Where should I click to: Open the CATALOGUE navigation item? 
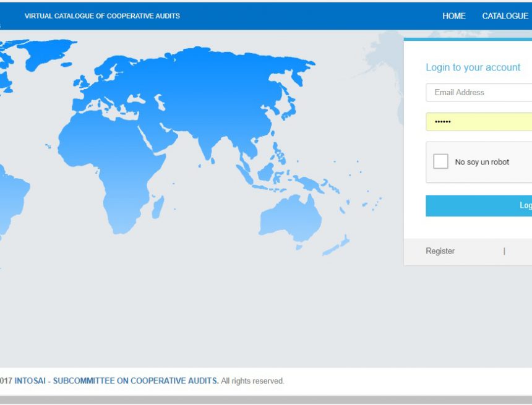point(505,16)
